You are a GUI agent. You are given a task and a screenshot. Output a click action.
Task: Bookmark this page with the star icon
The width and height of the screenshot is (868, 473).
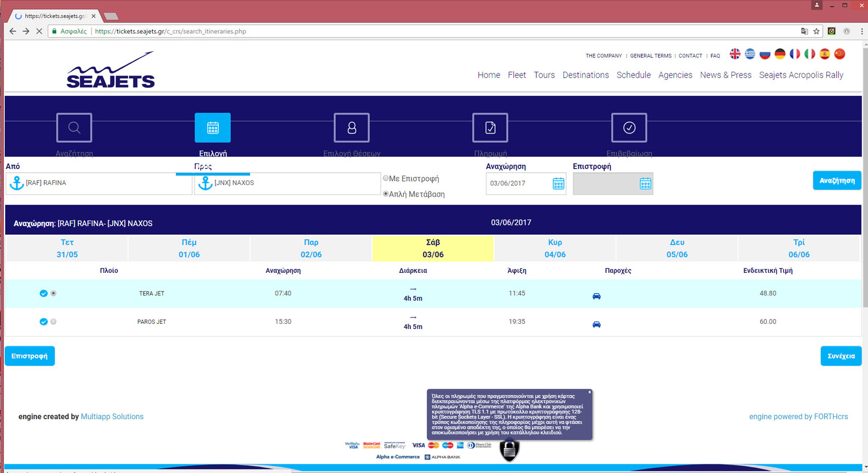click(x=816, y=31)
